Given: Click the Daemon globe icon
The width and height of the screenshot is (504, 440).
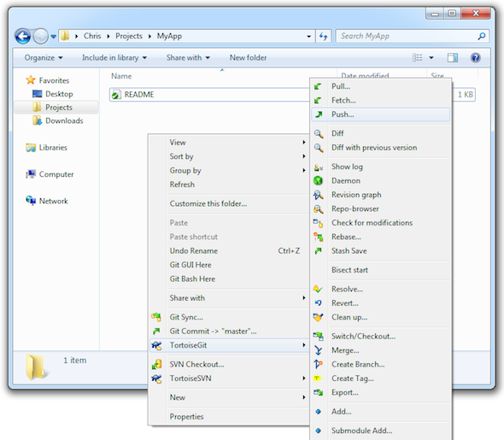Looking at the screenshot, I should pos(318,180).
